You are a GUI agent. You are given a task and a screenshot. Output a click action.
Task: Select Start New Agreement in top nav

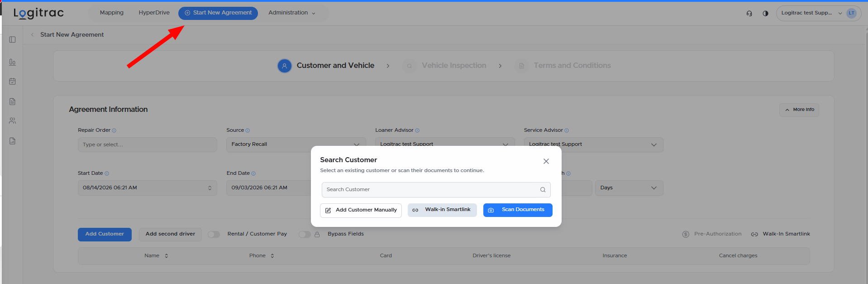(218, 13)
